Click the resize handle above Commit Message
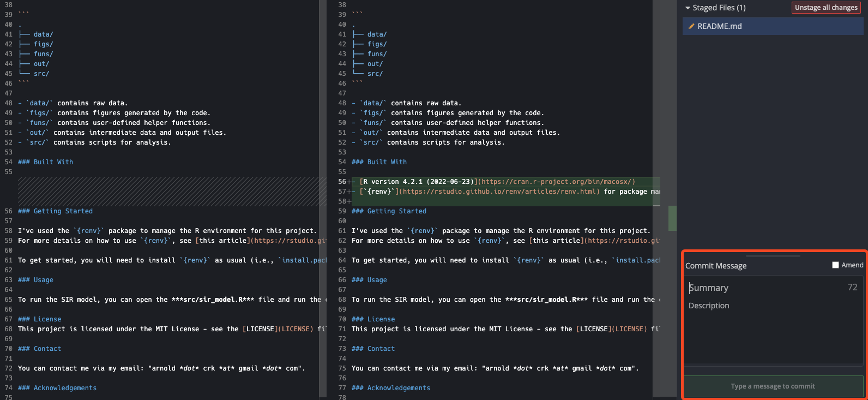The width and height of the screenshot is (868, 400). coord(773,255)
